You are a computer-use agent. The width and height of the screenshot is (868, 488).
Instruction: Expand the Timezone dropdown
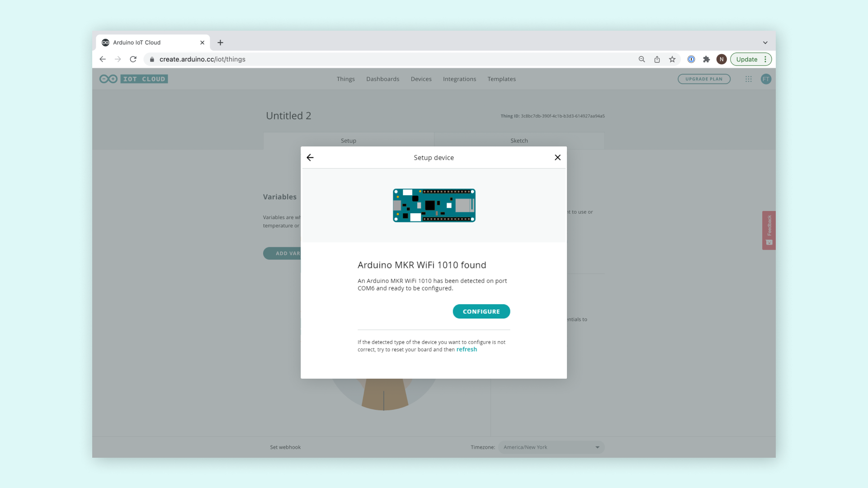click(x=551, y=447)
